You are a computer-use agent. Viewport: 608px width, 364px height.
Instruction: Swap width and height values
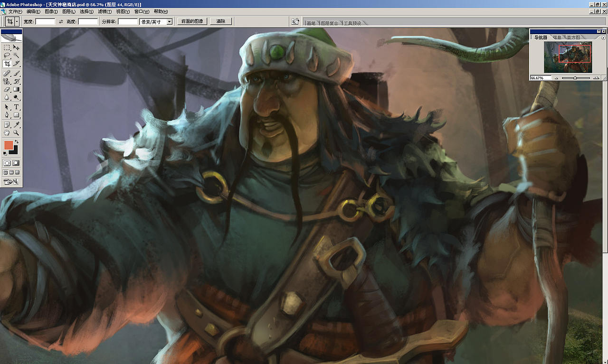61,22
